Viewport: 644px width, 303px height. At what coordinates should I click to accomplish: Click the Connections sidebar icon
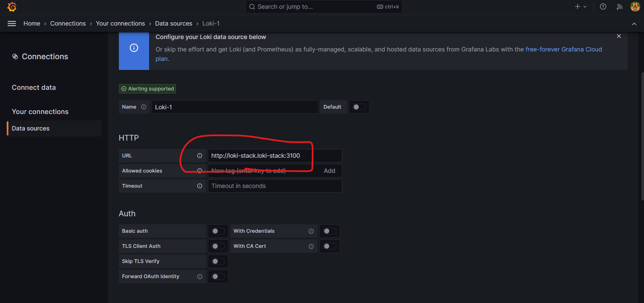click(15, 56)
